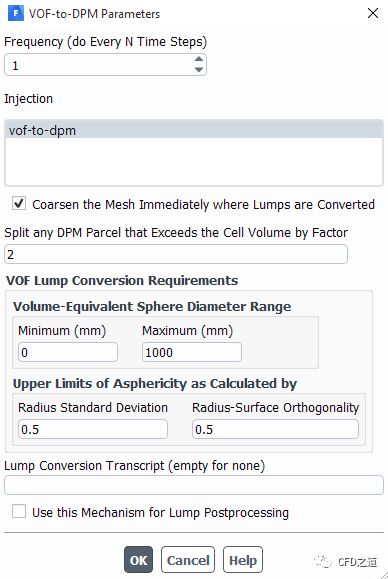Screen dimensions: 388x579
Task: Click the Lump Conversion Transcript field
Action: click(194, 485)
